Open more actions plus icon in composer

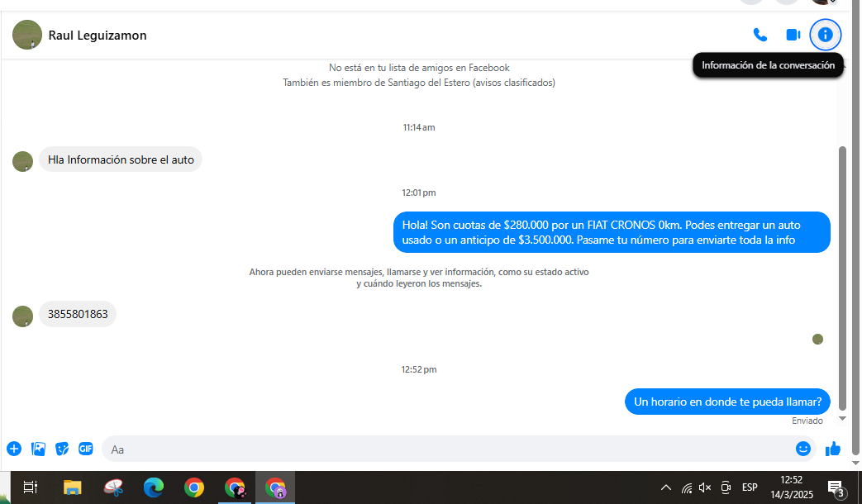[x=14, y=449]
